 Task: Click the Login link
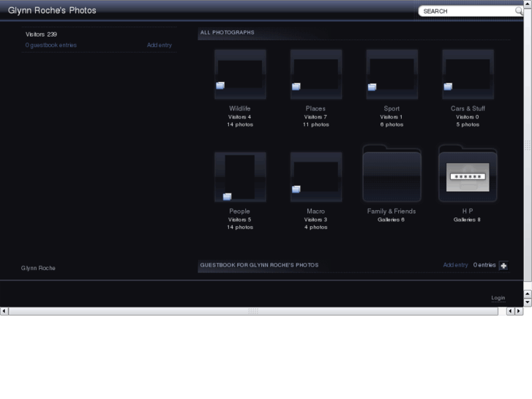498,298
